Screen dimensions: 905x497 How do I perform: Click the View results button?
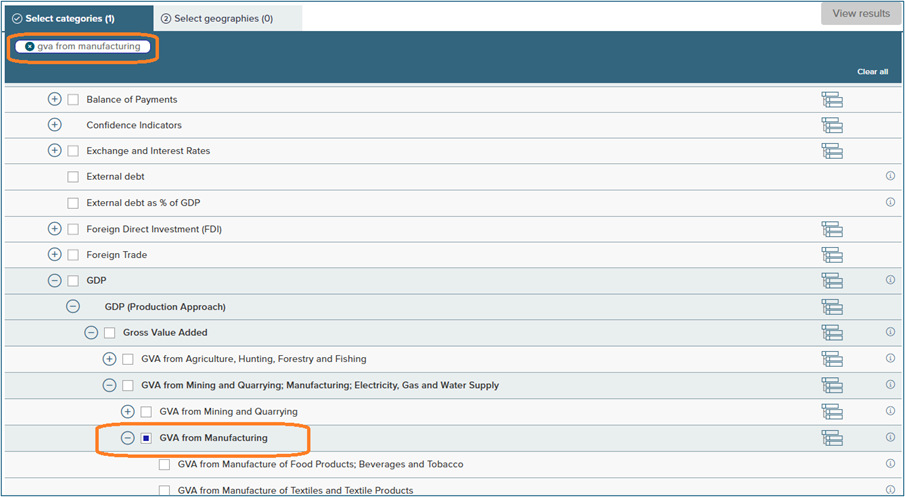tap(861, 13)
